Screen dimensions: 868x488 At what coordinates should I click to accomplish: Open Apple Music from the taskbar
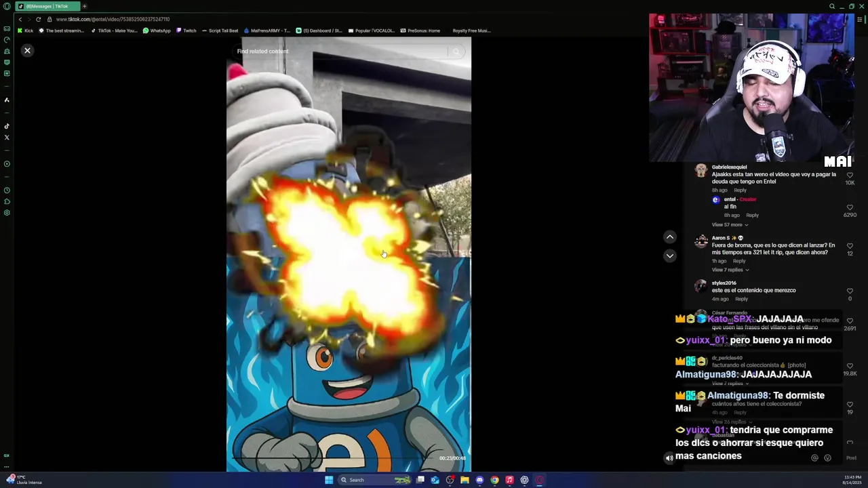(x=509, y=480)
